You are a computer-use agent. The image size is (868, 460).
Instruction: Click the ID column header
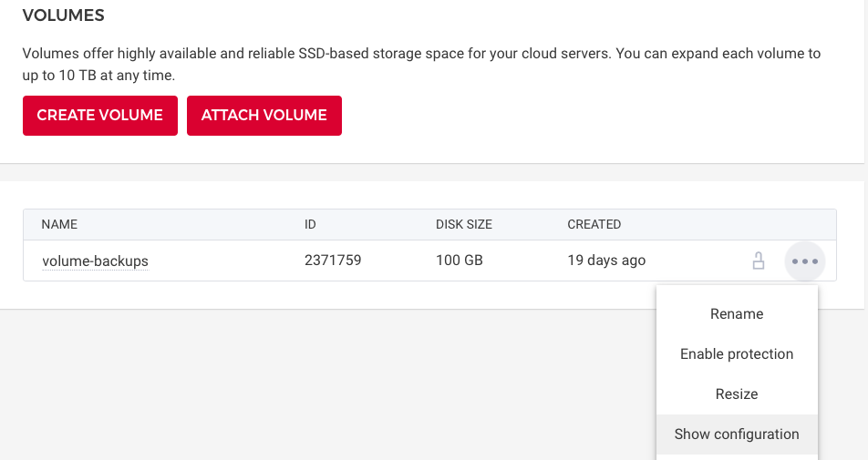coord(311,224)
